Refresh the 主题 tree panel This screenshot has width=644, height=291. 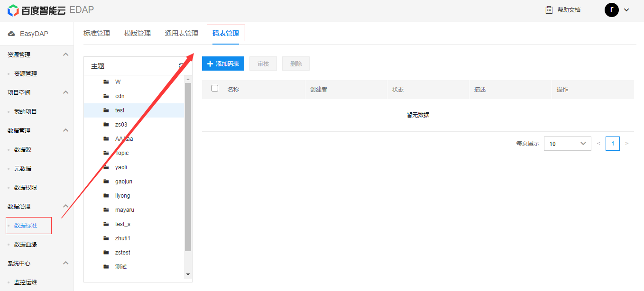point(181,66)
